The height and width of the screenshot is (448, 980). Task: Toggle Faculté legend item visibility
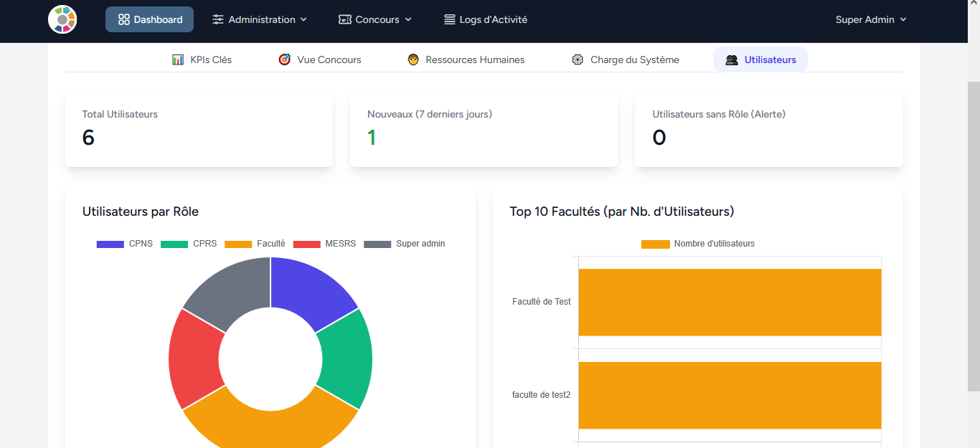click(x=255, y=244)
